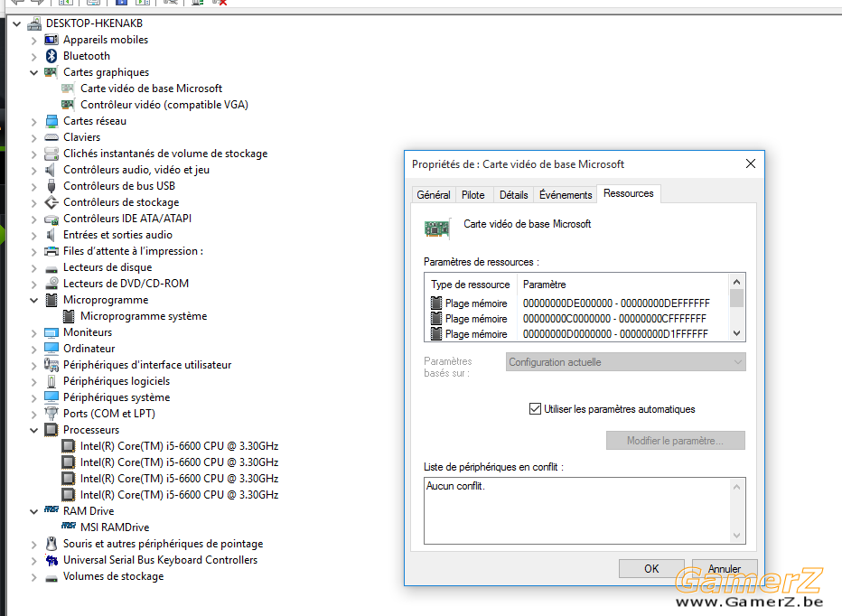842x616 pixels.
Task: Click the Claviers keyboard icon
Action: click(x=51, y=137)
